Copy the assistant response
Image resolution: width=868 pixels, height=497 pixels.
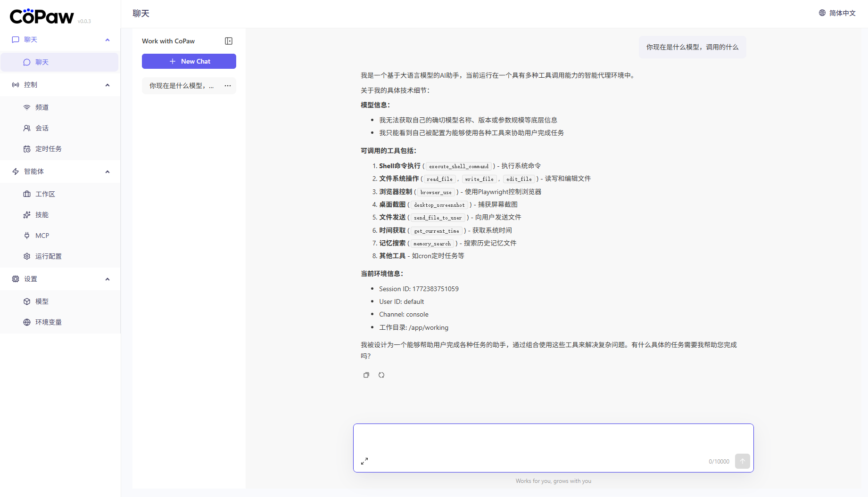coord(366,375)
